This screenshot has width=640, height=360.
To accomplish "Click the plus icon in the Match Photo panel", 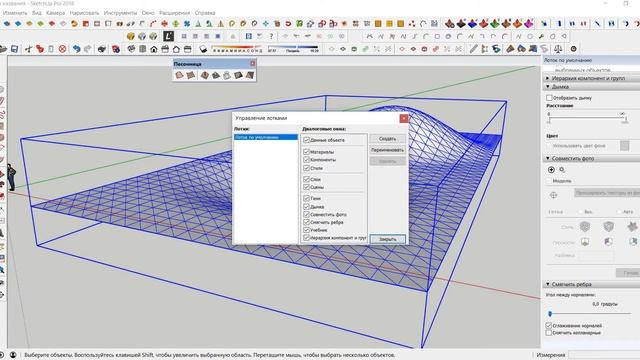I will click(x=551, y=170).
